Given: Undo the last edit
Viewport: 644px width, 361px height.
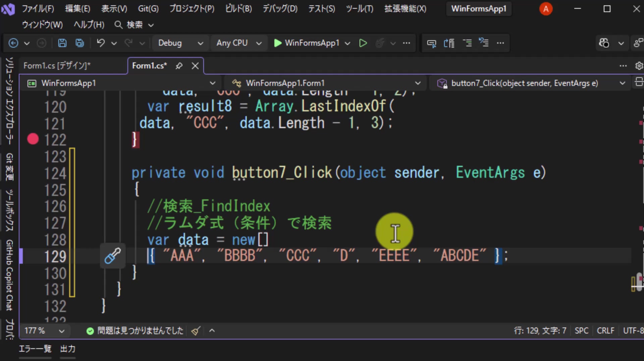Looking at the screenshot, I should click(101, 43).
